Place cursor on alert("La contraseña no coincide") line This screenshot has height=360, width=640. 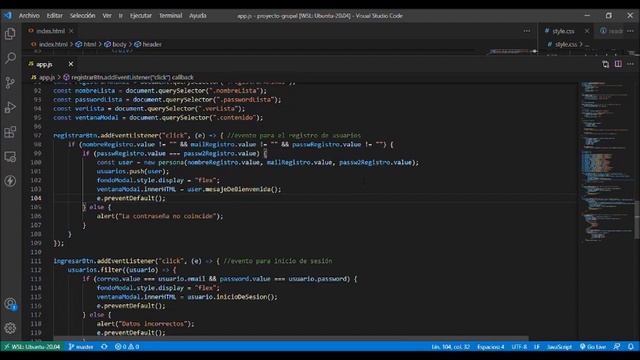(160, 216)
